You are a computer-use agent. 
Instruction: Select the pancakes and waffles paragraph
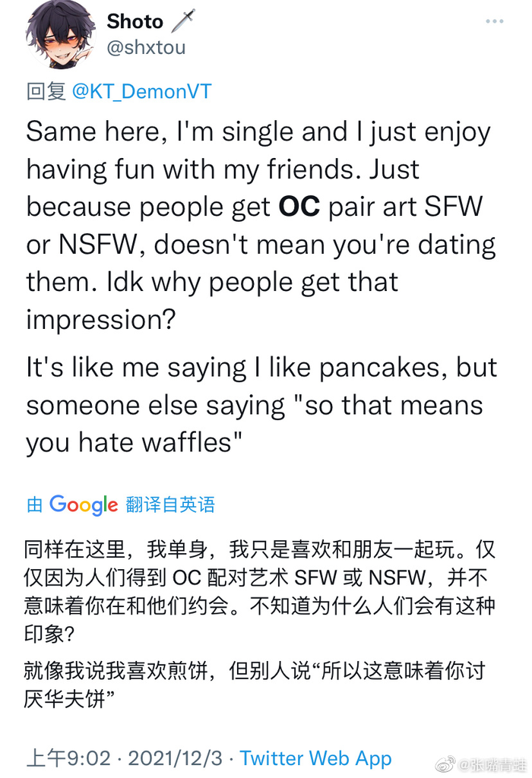click(x=261, y=405)
